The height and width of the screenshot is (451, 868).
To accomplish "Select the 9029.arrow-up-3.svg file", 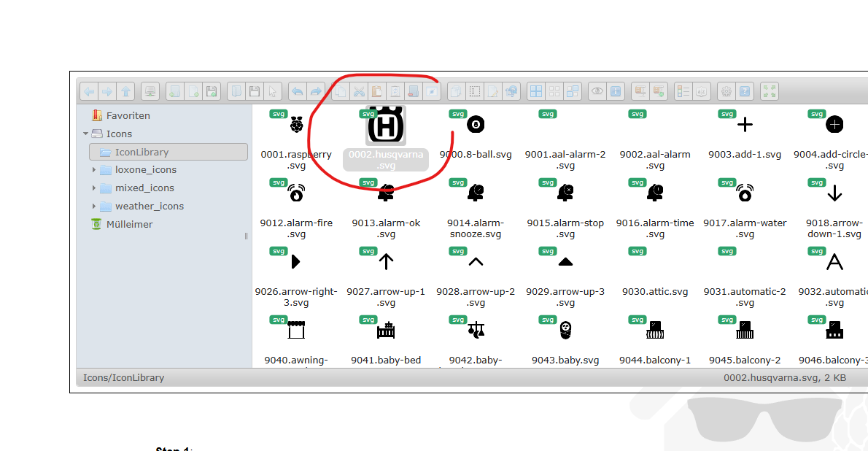I will 565,277.
